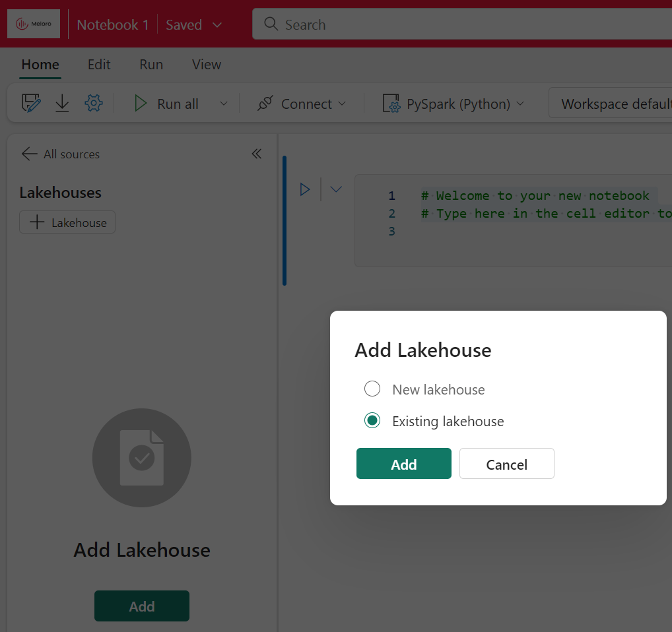Confirm with the Add button in dialog
This screenshot has width=672, height=632.
click(x=403, y=464)
